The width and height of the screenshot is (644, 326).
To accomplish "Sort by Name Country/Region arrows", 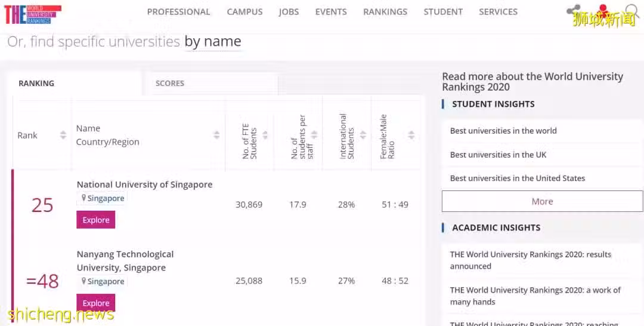I will pos(216,135).
